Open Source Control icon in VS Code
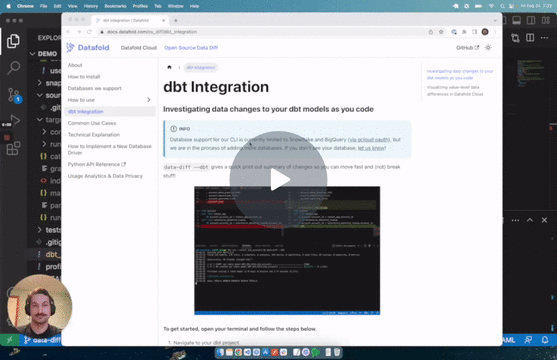 click(14, 96)
